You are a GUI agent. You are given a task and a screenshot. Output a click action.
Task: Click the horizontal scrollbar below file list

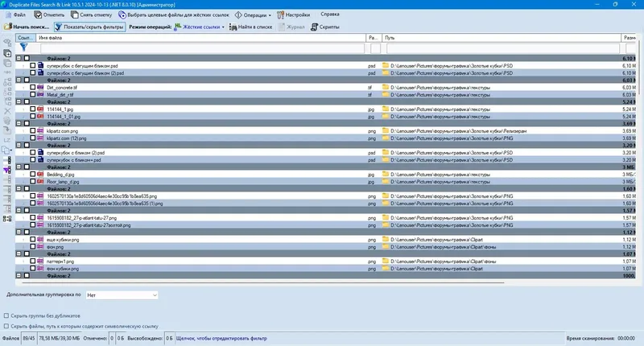point(263,282)
